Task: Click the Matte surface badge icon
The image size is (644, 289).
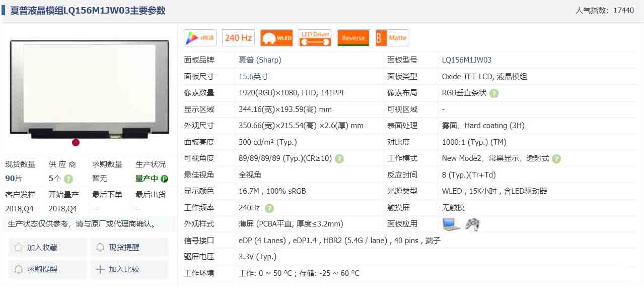Action: click(391, 38)
